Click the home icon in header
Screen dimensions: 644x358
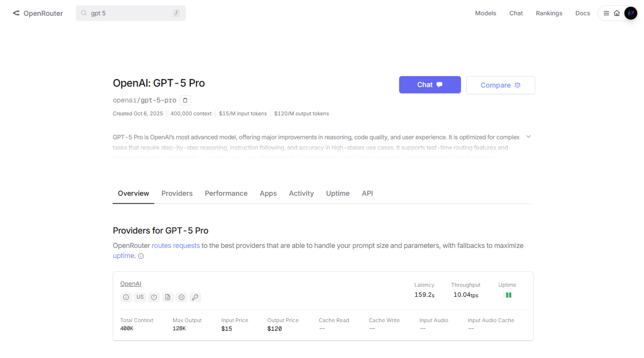[616, 13]
